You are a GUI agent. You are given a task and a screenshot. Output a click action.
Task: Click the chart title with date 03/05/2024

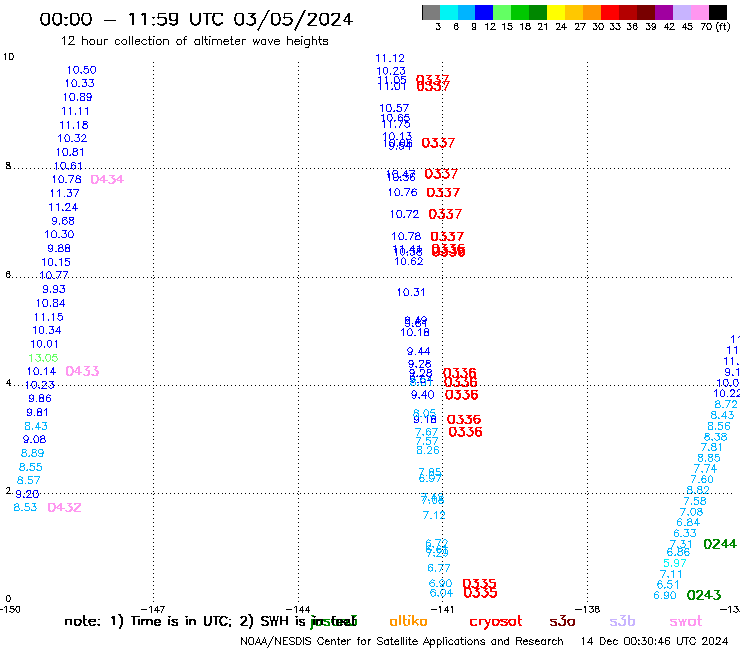point(196,19)
